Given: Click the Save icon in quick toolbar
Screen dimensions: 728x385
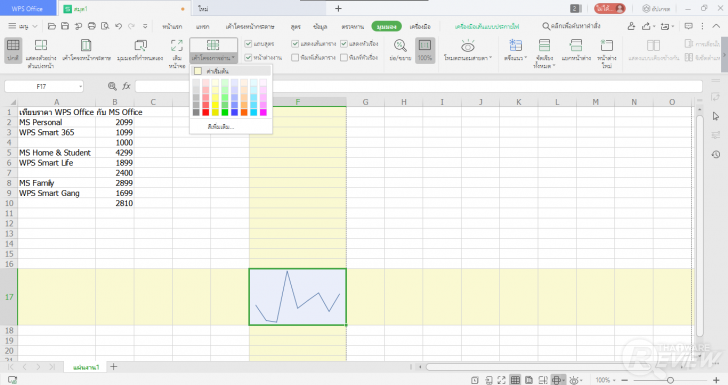Looking at the screenshot, I should pyautogui.click(x=65, y=26).
